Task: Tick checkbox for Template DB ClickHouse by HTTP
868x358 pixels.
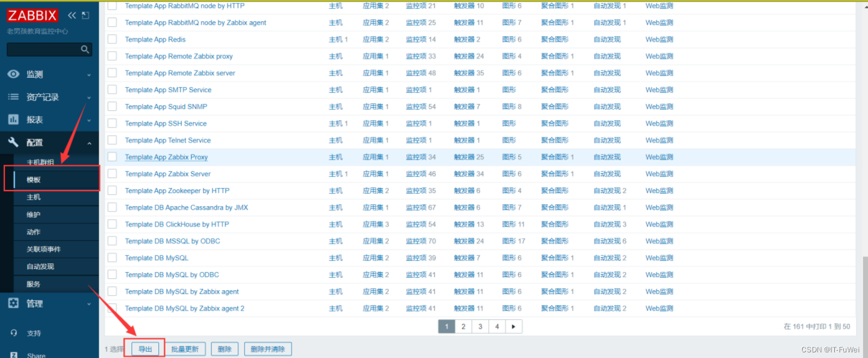Action: coord(112,224)
